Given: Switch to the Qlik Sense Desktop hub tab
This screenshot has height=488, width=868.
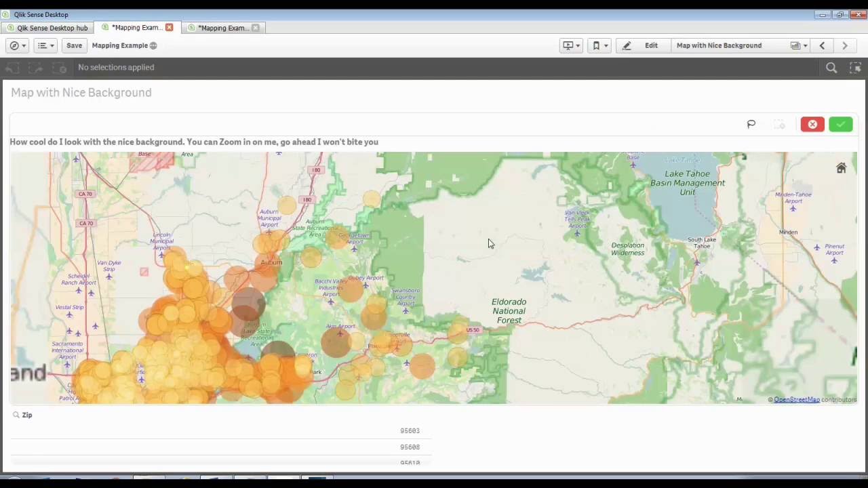Looking at the screenshot, I should 47,28.
